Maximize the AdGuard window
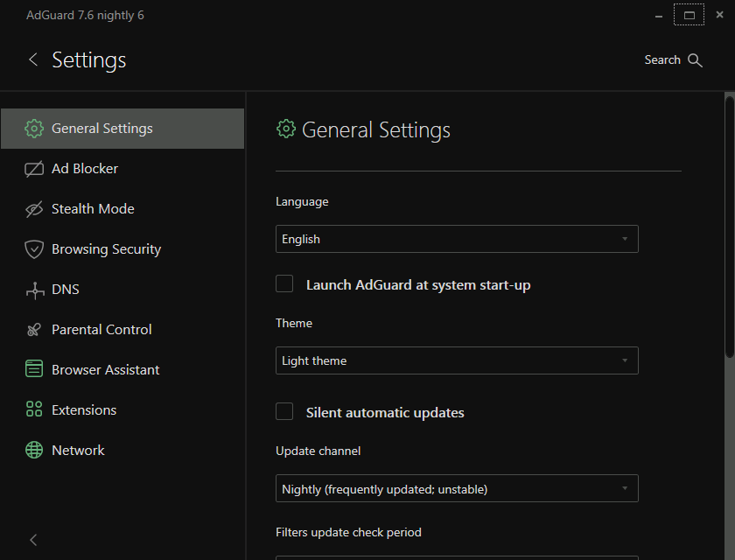 pyautogui.click(x=689, y=16)
